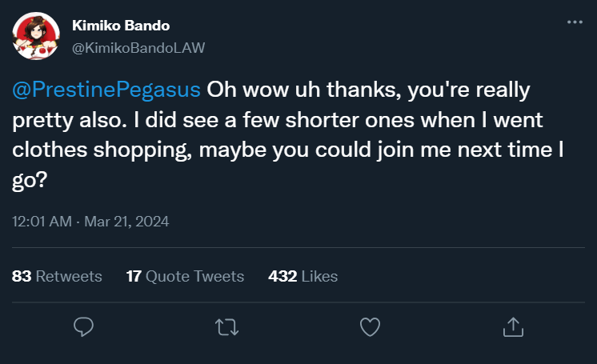Click the Mar 21, 2024 date
597x364 pixels.
[128, 221]
